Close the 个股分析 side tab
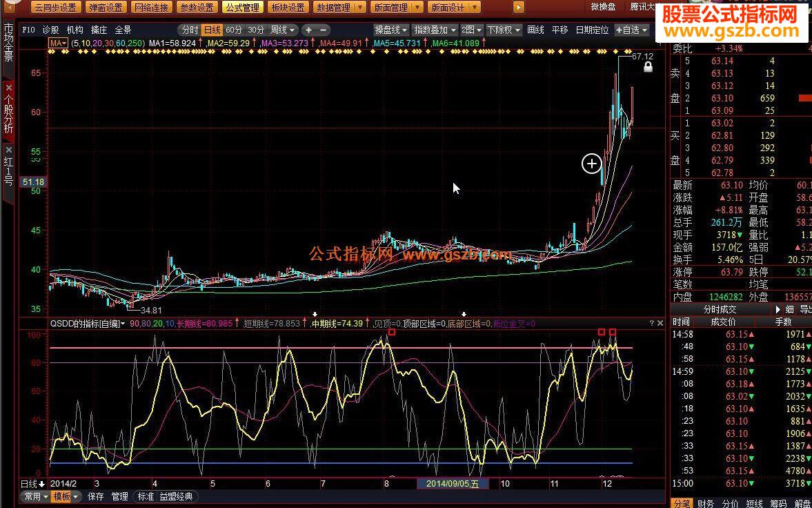This screenshot has width=812, height=508. 8,88
